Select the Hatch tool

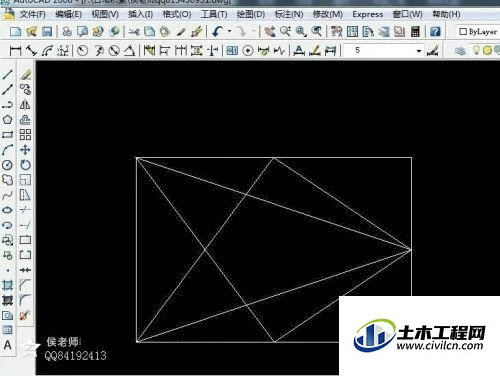click(8, 285)
